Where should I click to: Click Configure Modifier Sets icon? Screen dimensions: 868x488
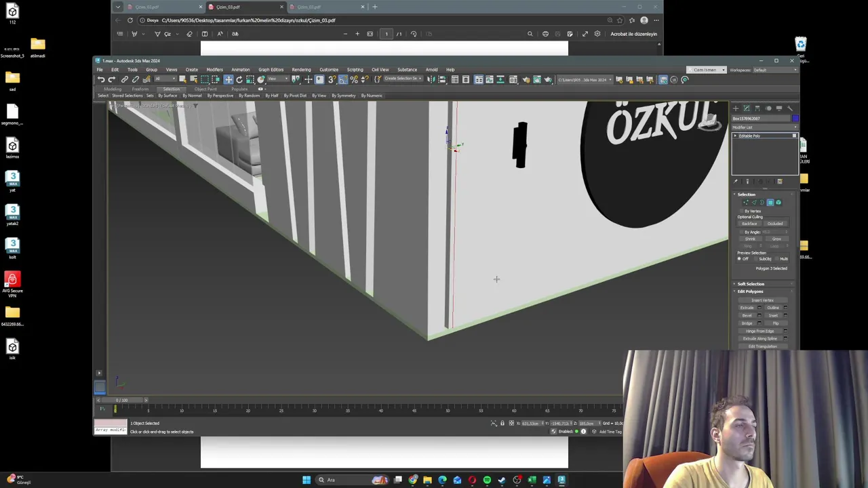tap(780, 181)
